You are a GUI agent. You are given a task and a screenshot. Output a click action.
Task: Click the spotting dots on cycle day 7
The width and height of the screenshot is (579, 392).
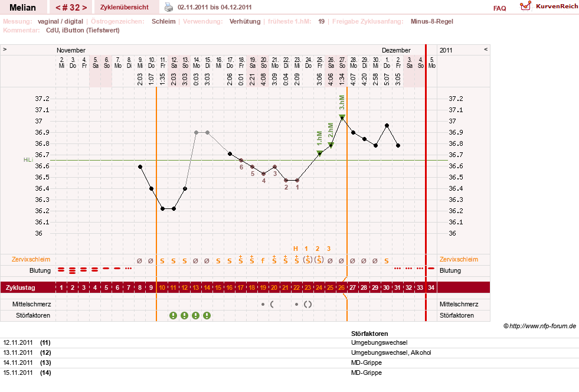[128, 268]
